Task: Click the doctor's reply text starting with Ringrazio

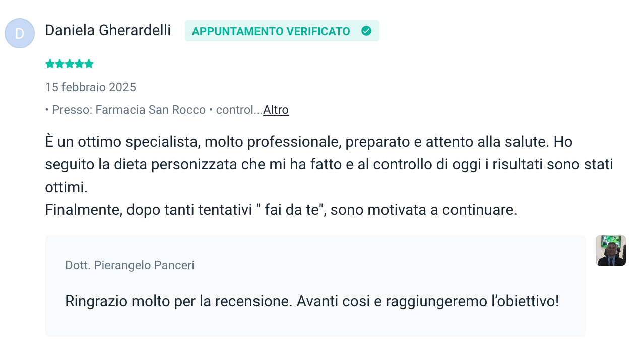Action: tap(312, 301)
